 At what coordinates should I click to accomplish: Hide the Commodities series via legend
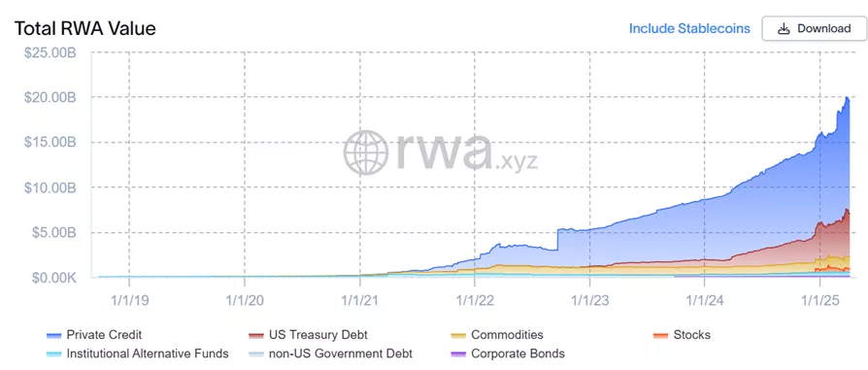[x=507, y=334]
